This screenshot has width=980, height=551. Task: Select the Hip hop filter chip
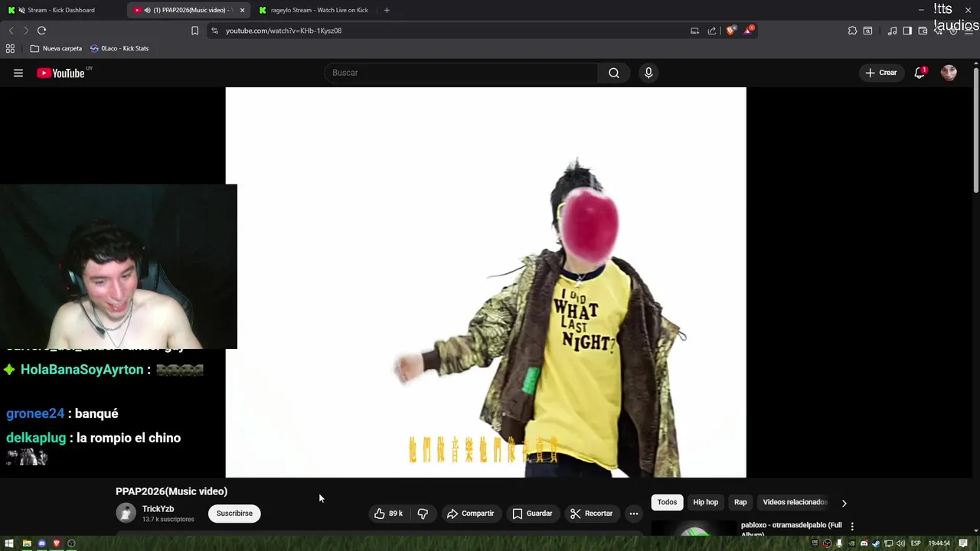pyautogui.click(x=705, y=502)
